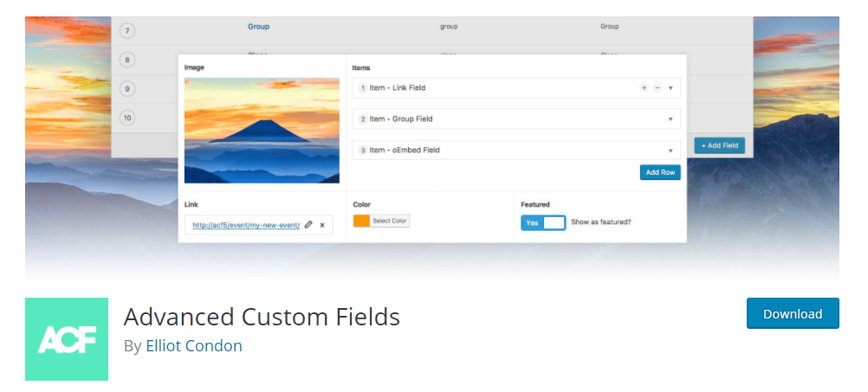Expand the Item - Group Field row arrow
Screen dimensions: 868x392
click(670, 119)
